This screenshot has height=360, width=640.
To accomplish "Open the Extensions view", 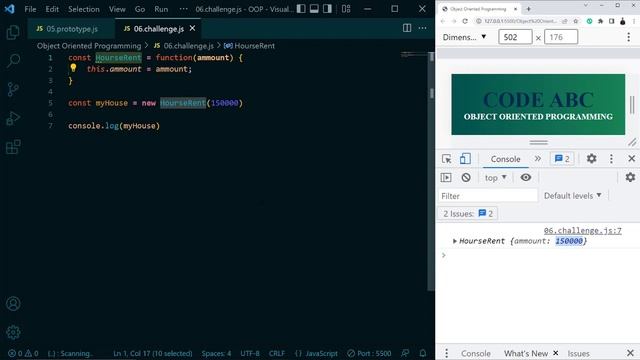I will [x=13, y=147].
